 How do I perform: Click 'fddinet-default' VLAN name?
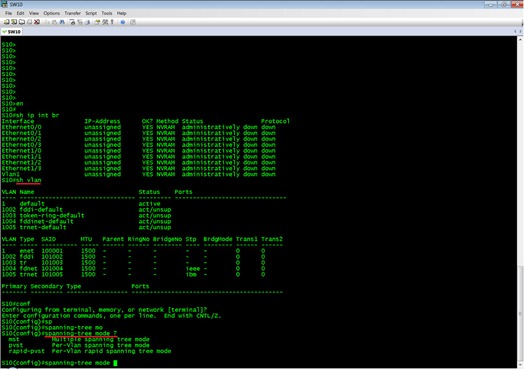pyautogui.click(x=46, y=222)
